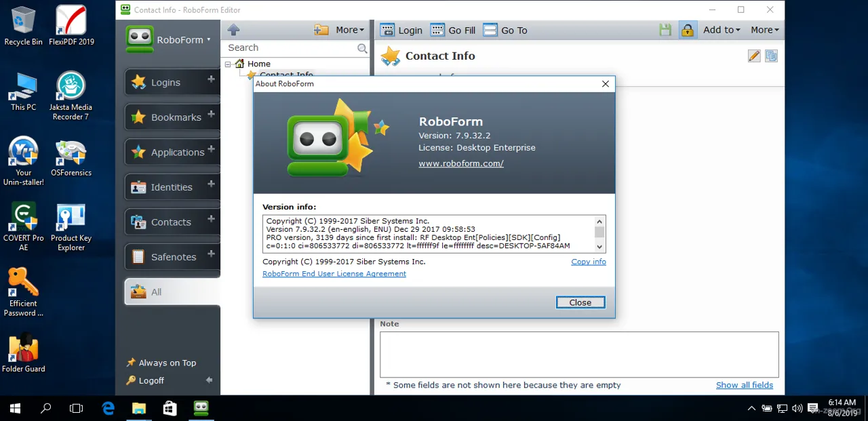The height and width of the screenshot is (421, 868).
Task: Select Safenotes in the sidebar
Action: [166, 257]
